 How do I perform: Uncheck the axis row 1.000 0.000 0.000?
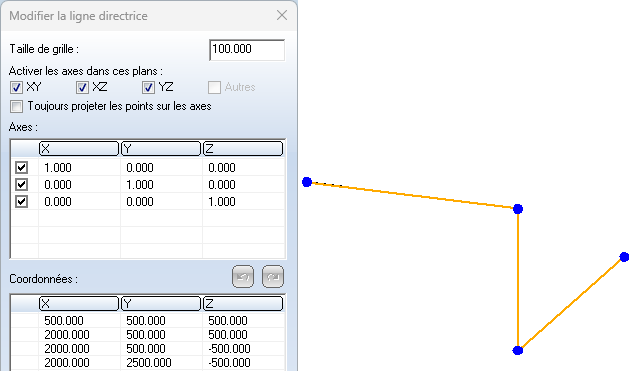[x=21, y=168]
